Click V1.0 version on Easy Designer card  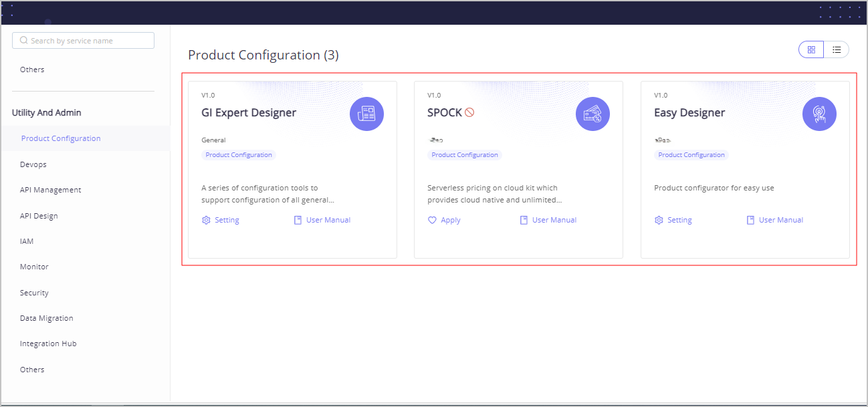click(661, 96)
